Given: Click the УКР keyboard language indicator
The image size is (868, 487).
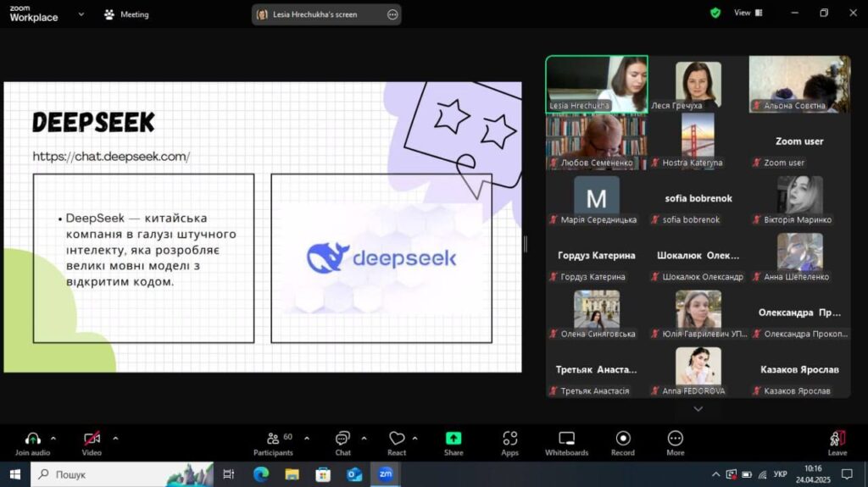Looking at the screenshot, I should pyautogui.click(x=780, y=474).
